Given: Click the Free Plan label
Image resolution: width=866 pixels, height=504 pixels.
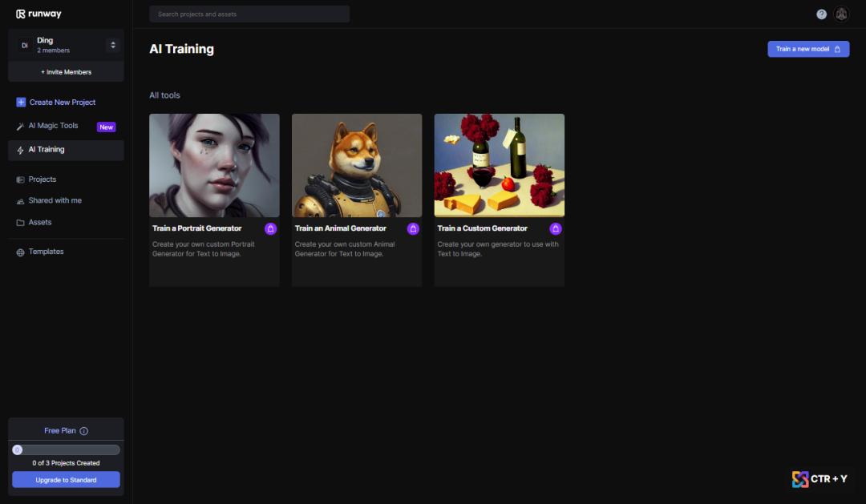Looking at the screenshot, I should tap(59, 430).
